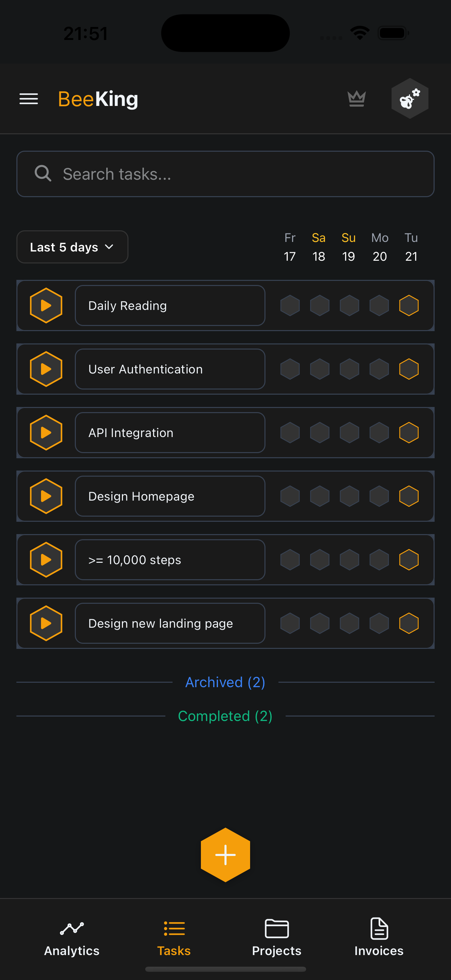Open the hamburger menu
The image size is (451, 980).
click(28, 99)
